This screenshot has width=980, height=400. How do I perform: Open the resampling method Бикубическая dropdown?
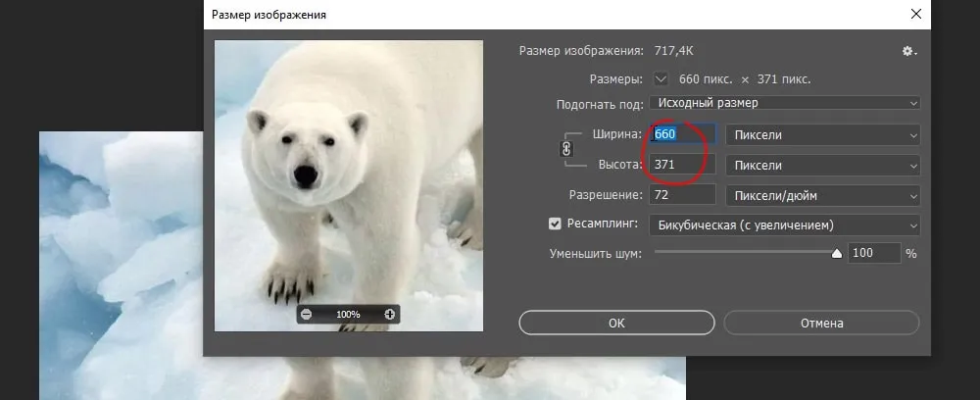click(x=785, y=225)
